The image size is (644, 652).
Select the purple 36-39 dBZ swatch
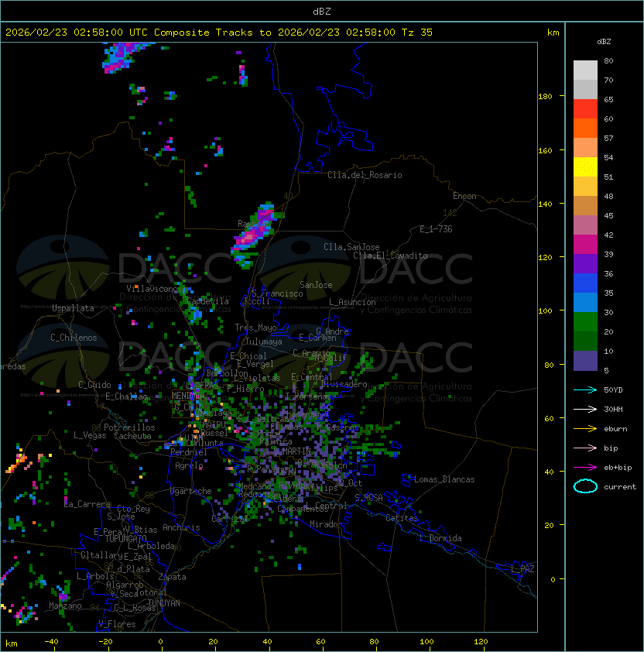pyautogui.click(x=585, y=263)
